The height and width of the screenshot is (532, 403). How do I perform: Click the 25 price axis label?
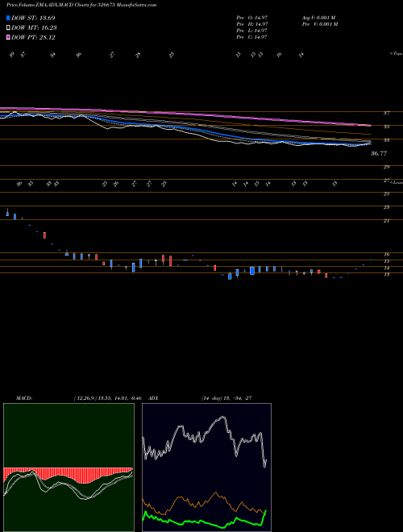coord(386,193)
